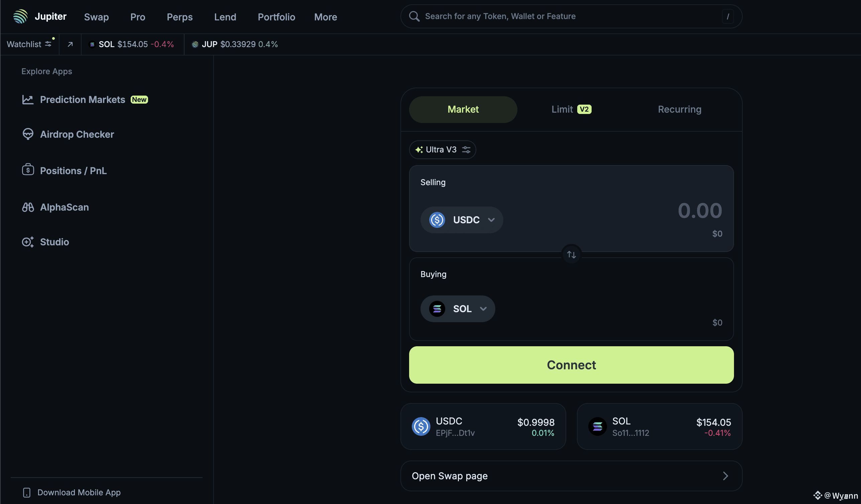Open the Perps menu item
The image size is (861, 504).
click(x=179, y=17)
